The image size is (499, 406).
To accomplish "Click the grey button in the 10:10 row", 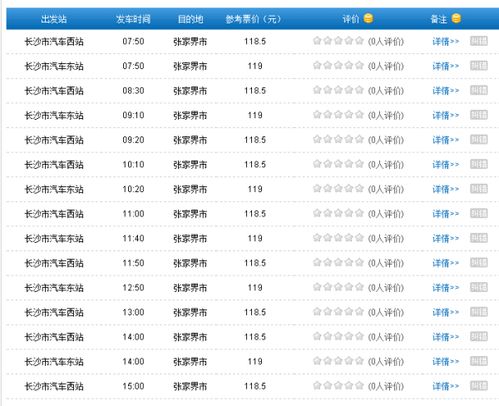I will pyautogui.click(x=479, y=164).
